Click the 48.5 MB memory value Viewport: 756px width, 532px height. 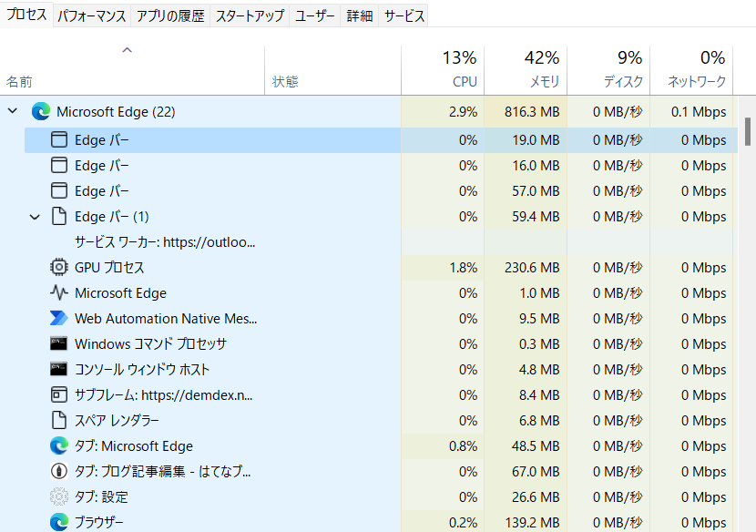[536, 446]
